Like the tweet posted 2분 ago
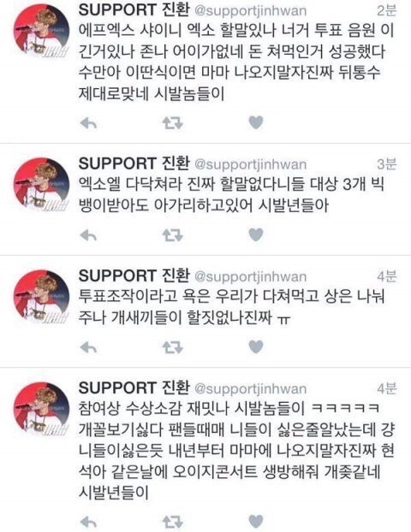This screenshot has width=411, height=532. tap(256, 122)
